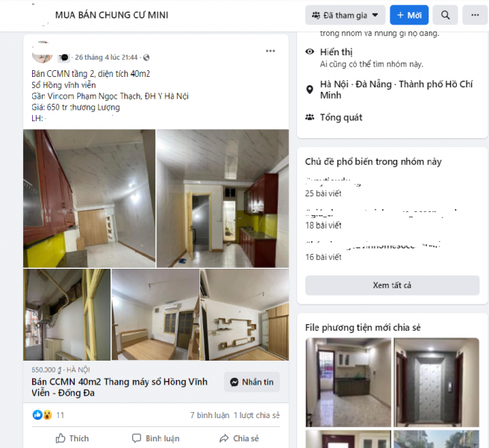Open the red kitchen cabinet photo
The width and height of the screenshot is (489, 448).
click(x=89, y=199)
